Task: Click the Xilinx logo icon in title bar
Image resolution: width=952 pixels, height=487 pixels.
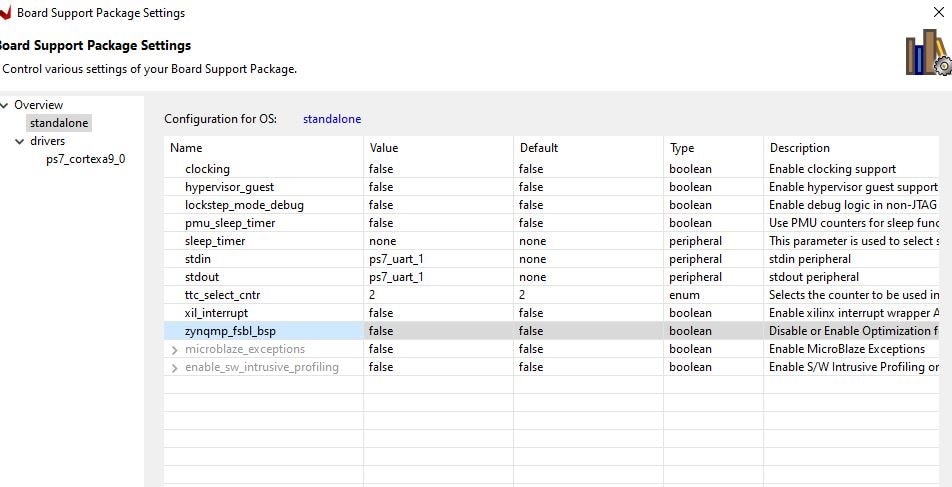Action: pos(5,13)
